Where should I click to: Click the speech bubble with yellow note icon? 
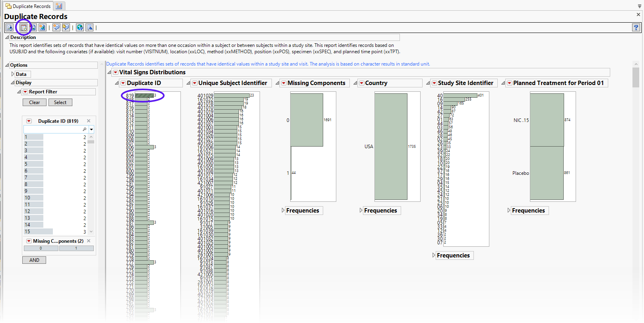66,27
